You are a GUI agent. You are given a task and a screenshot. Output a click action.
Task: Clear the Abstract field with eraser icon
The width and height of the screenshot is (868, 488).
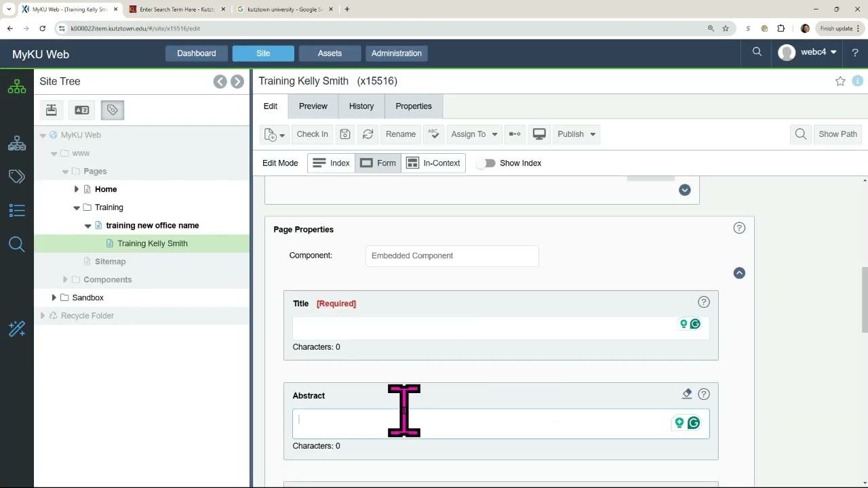click(687, 394)
